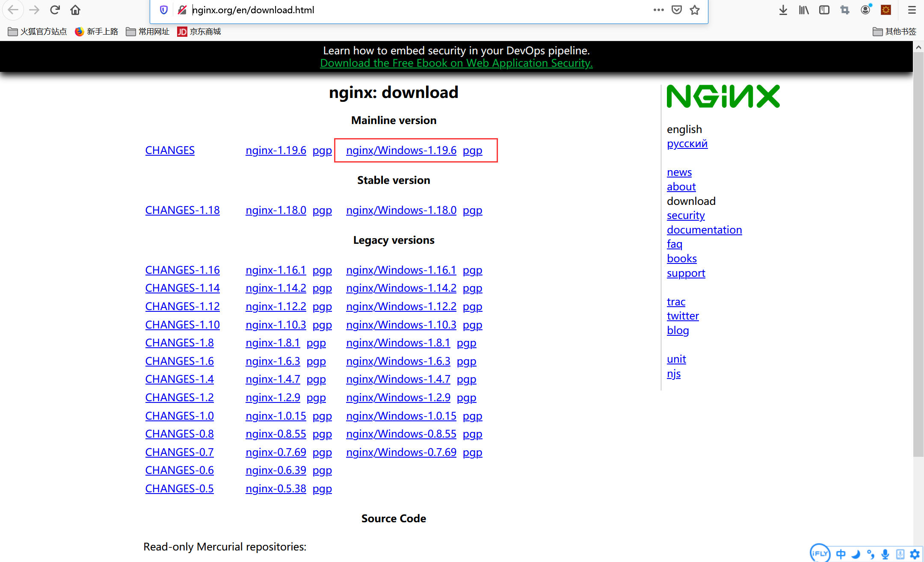Open the Free Ebook on Web Application Security link
Screen dimensions: 924x562
pyautogui.click(x=456, y=63)
